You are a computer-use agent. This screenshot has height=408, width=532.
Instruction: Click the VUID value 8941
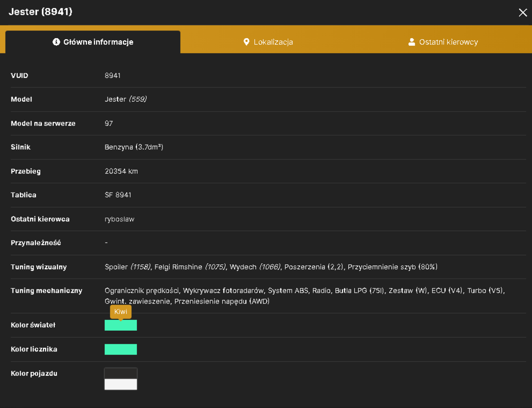pos(112,76)
